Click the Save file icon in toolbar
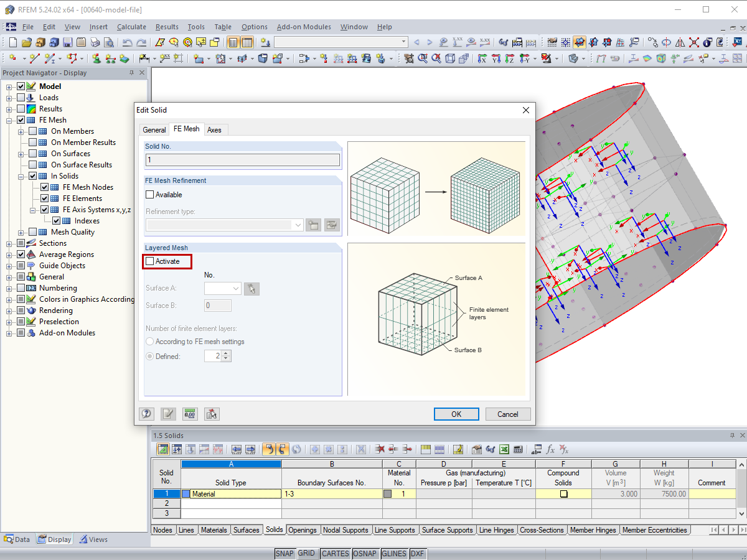This screenshot has width=747, height=560. [x=67, y=42]
